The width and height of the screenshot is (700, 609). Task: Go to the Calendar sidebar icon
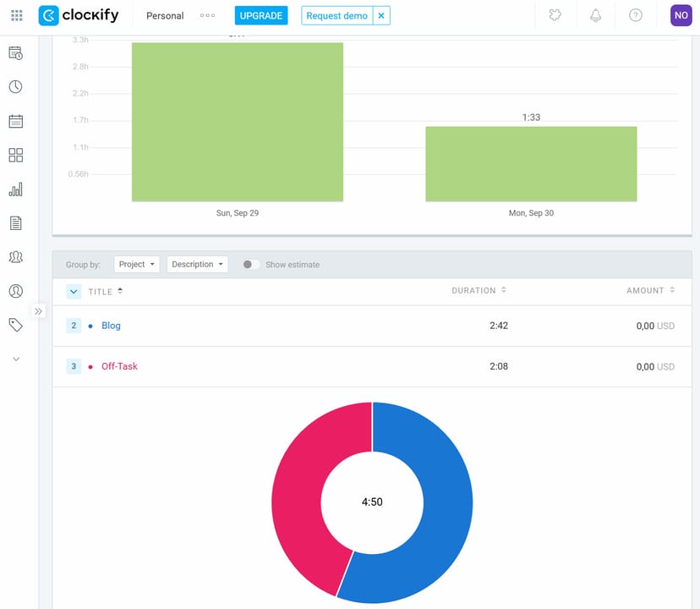point(15,121)
